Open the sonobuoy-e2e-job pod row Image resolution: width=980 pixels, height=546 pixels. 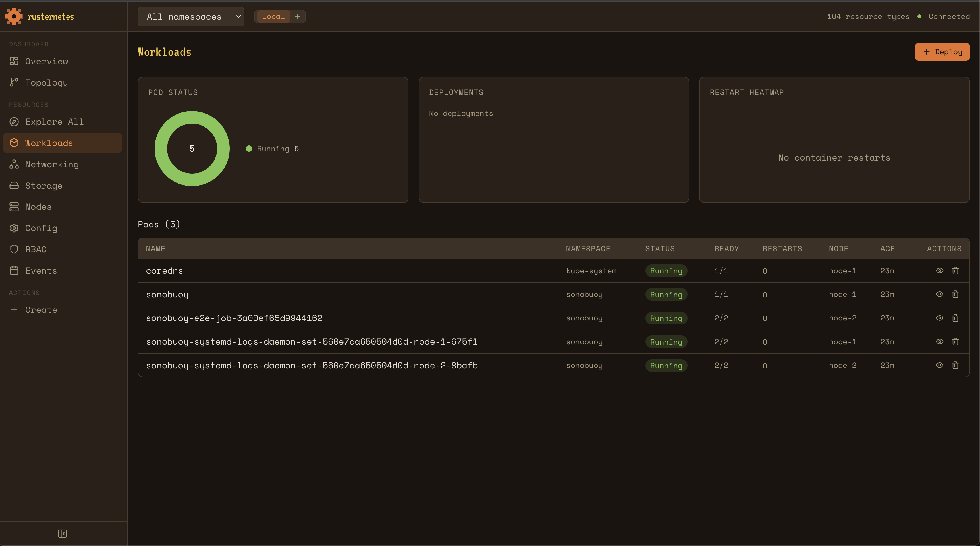pos(234,318)
